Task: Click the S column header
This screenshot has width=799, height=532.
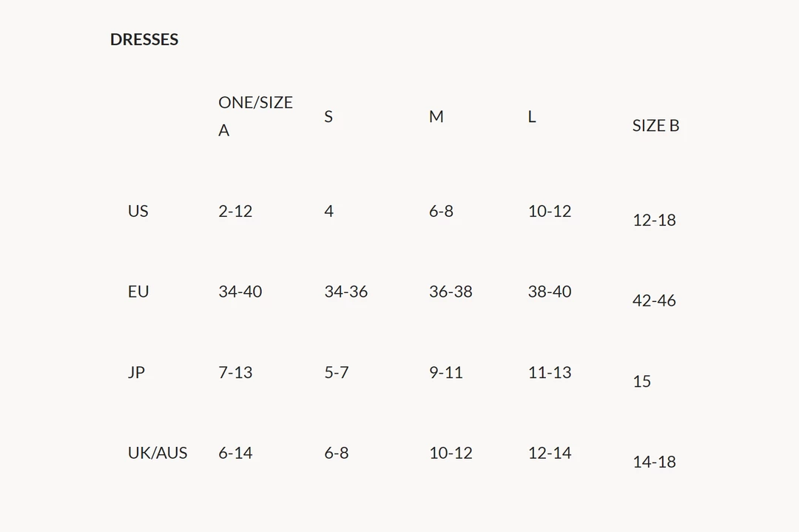Action: [328, 117]
